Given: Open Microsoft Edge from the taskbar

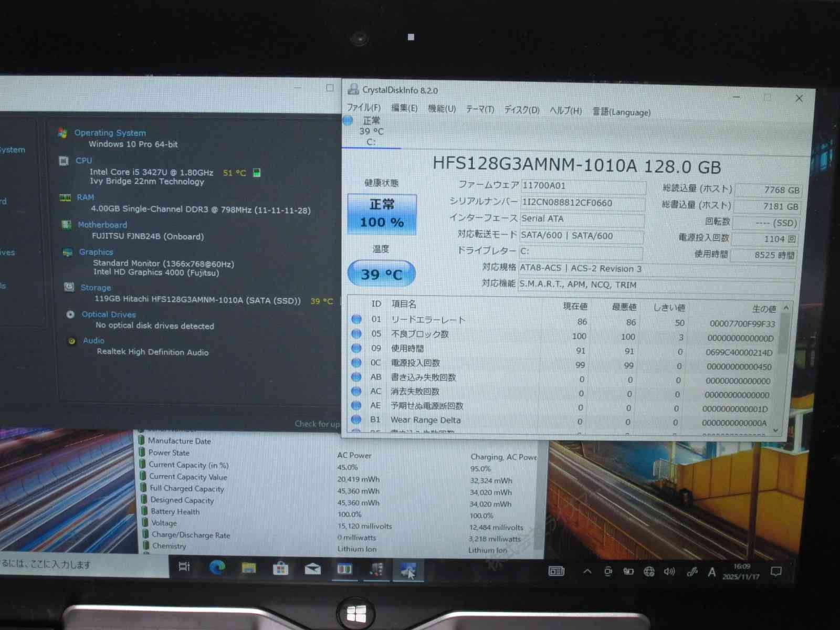Looking at the screenshot, I should 217,567.
